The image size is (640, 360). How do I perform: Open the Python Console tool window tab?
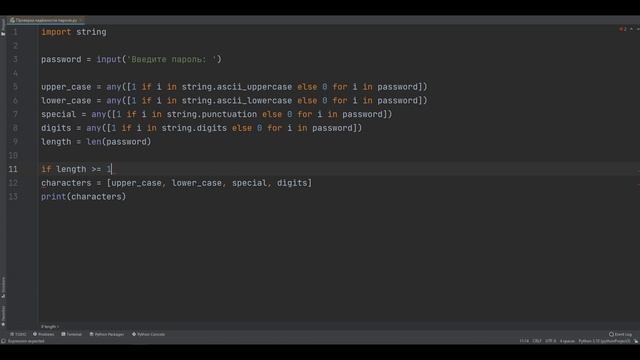tap(149, 334)
